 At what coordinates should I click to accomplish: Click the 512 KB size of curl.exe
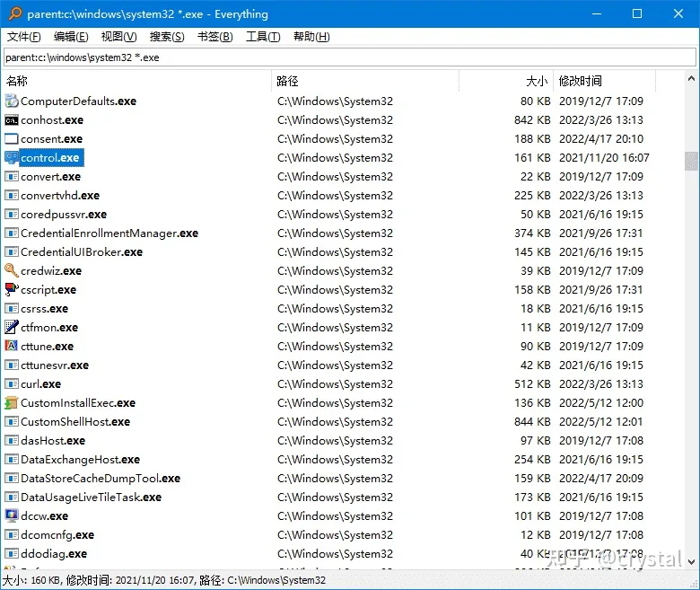[x=532, y=384]
